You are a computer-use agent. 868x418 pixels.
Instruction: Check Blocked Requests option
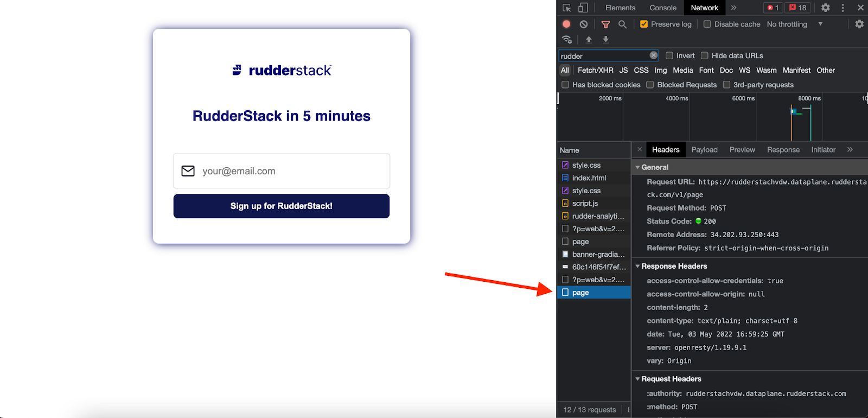tap(650, 85)
